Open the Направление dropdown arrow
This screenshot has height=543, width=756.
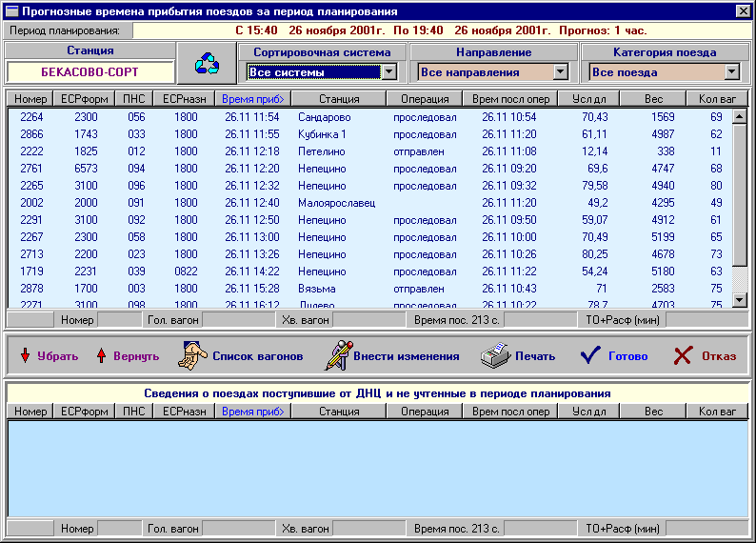pyautogui.click(x=560, y=72)
